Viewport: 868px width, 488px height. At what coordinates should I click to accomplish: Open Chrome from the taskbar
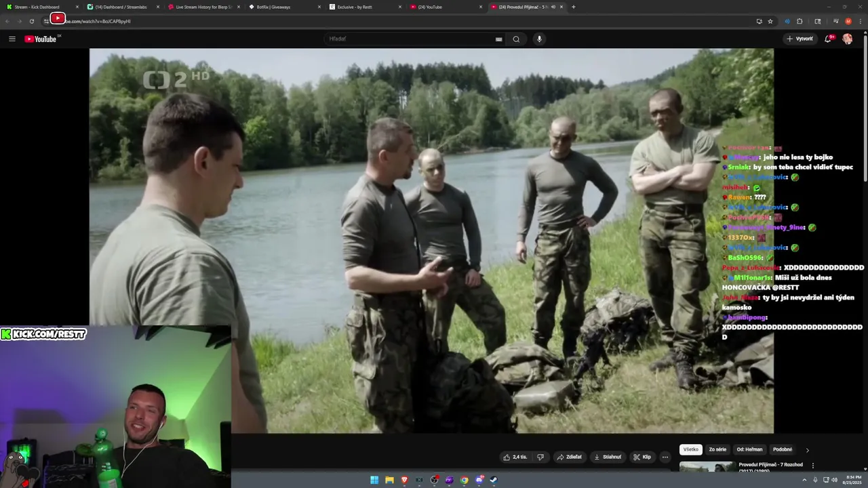[x=464, y=480]
